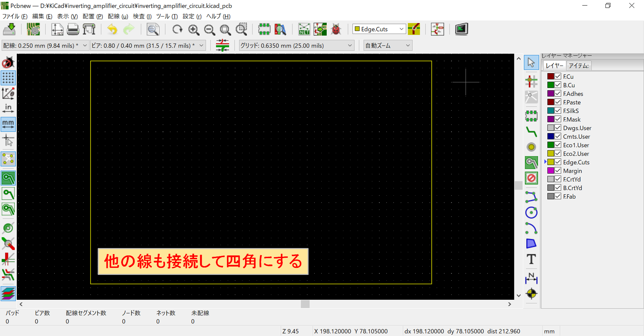The width and height of the screenshot is (644, 336).
Task: Load the netlist with the NET icon
Action: pyautogui.click(x=304, y=29)
